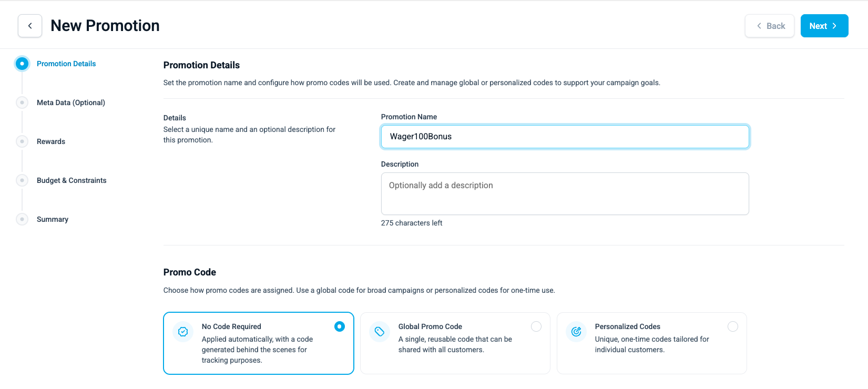The height and width of the screenshot is (389, 868).
Task: Click the Personalized Codes target icon
Action: coord(576,332)
